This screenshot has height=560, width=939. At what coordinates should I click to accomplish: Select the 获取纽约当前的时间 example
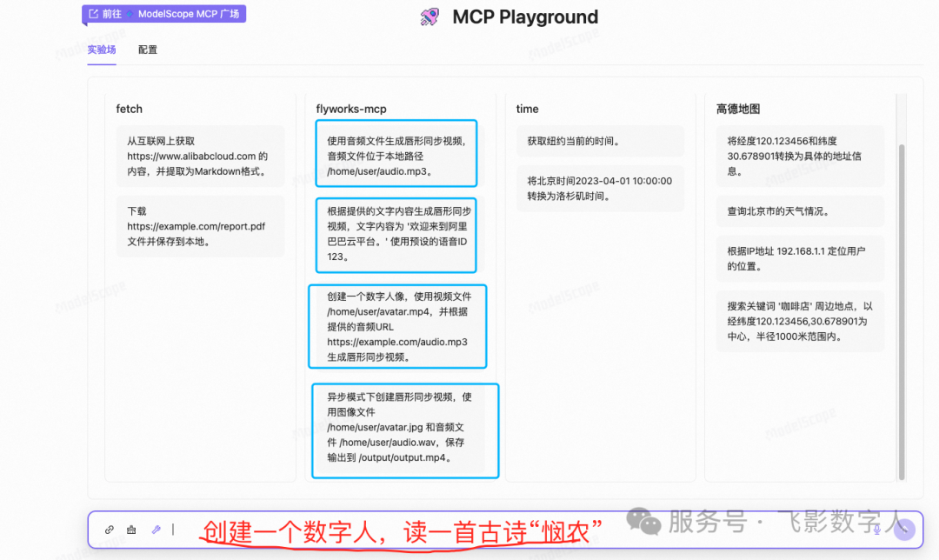600,142
